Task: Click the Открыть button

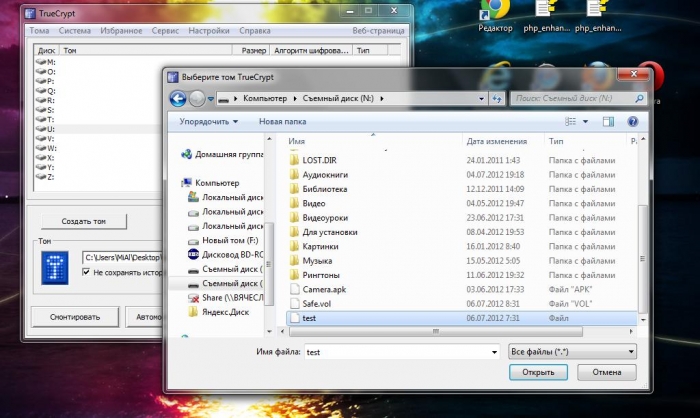Action: [x=537, y=372]
